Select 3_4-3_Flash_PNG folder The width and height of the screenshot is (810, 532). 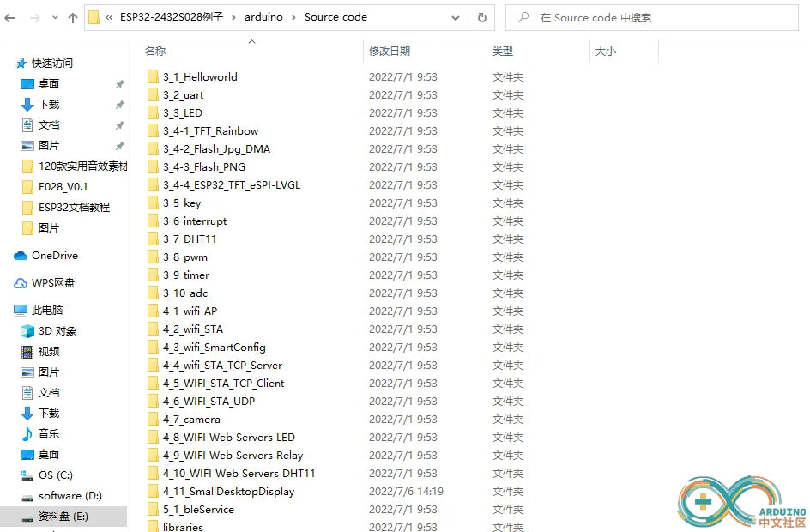[204, 167]
